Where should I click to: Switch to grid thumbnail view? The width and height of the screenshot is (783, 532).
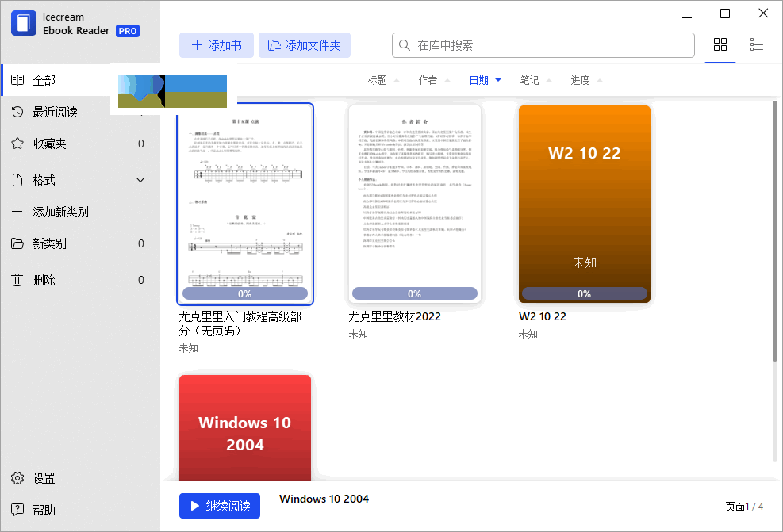click(720, 45)
